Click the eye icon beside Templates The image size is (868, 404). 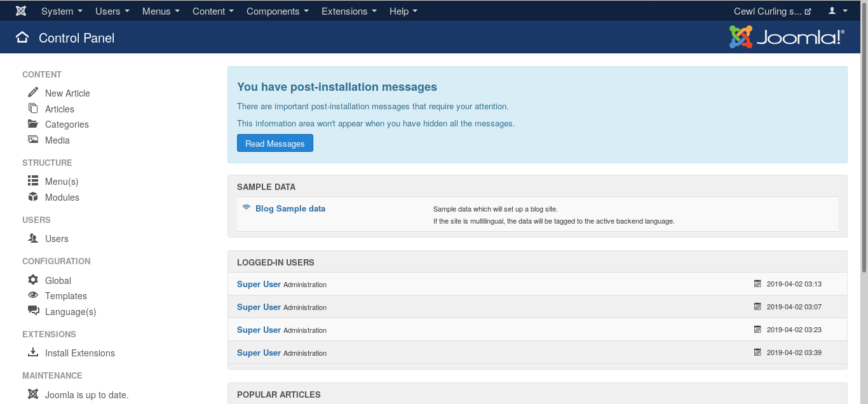(x=33, y=295)
